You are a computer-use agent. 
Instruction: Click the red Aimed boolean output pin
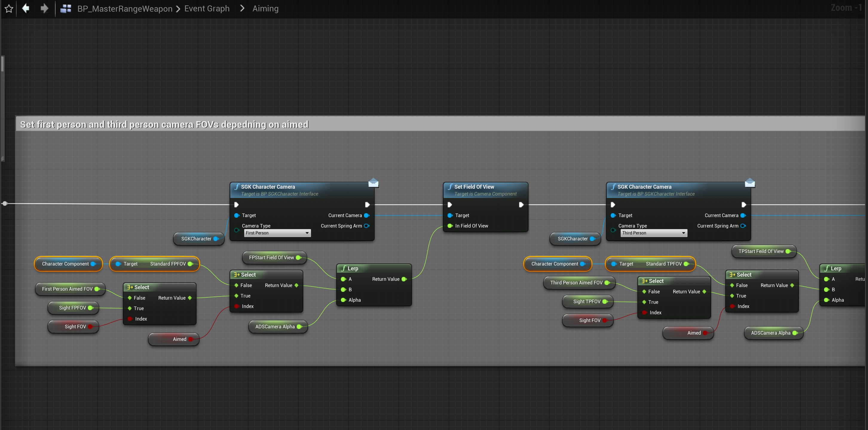pyautogui.click(x=191, y=339)
